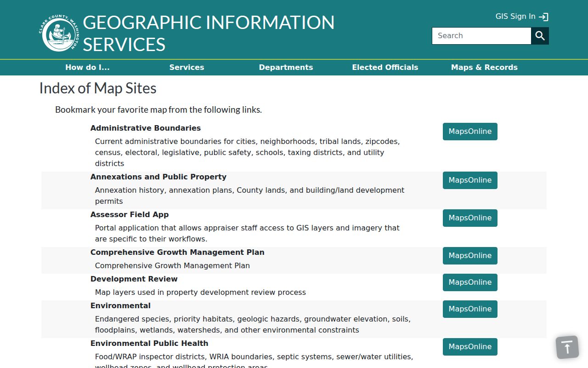The height and width of the screenshot is (368, 588).
Task: Click the 'Annexation history, annexation plans' description
Action: click(x=250, y=195)
